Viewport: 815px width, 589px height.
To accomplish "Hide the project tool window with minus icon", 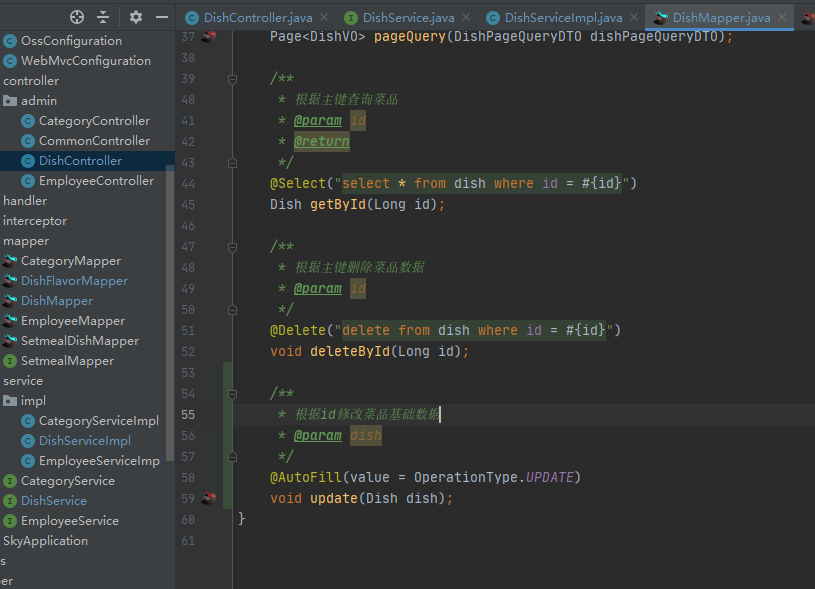I will pyautogui.click(x=161, y=17).
